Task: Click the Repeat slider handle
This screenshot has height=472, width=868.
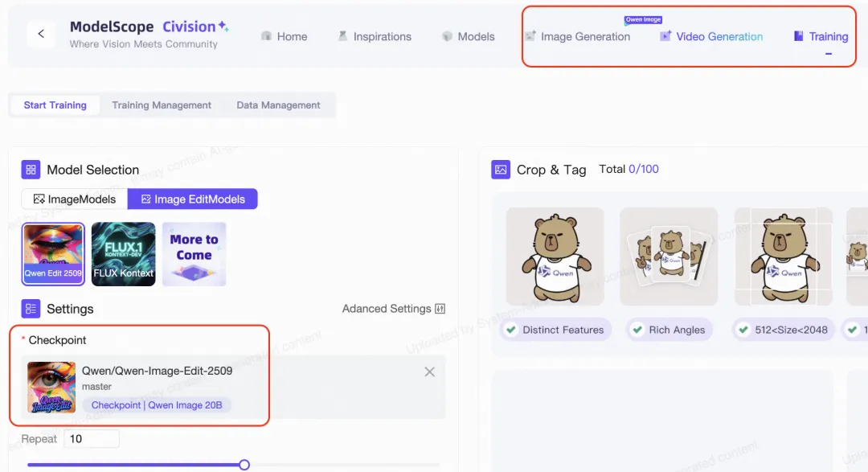Action: 244,465
